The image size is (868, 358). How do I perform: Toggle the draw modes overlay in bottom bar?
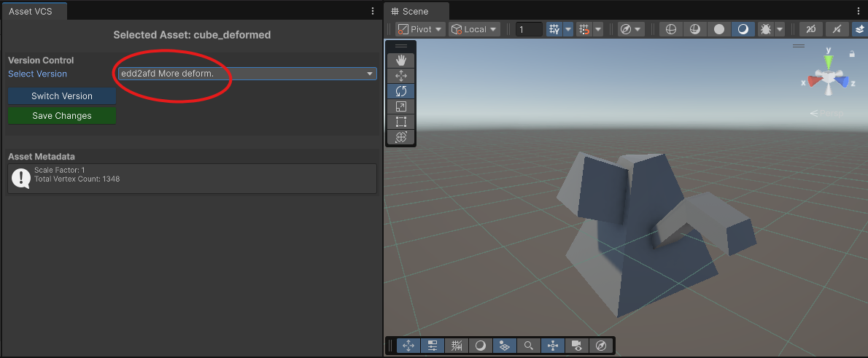pos(481,346)
